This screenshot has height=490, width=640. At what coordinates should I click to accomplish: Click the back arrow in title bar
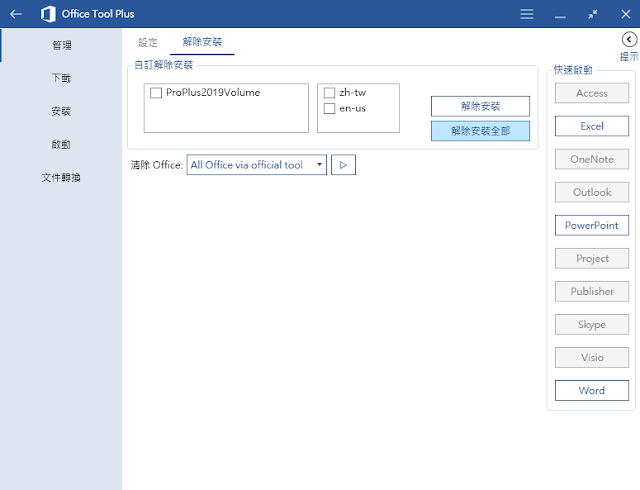pyautogui.click(x=16, y=14)
